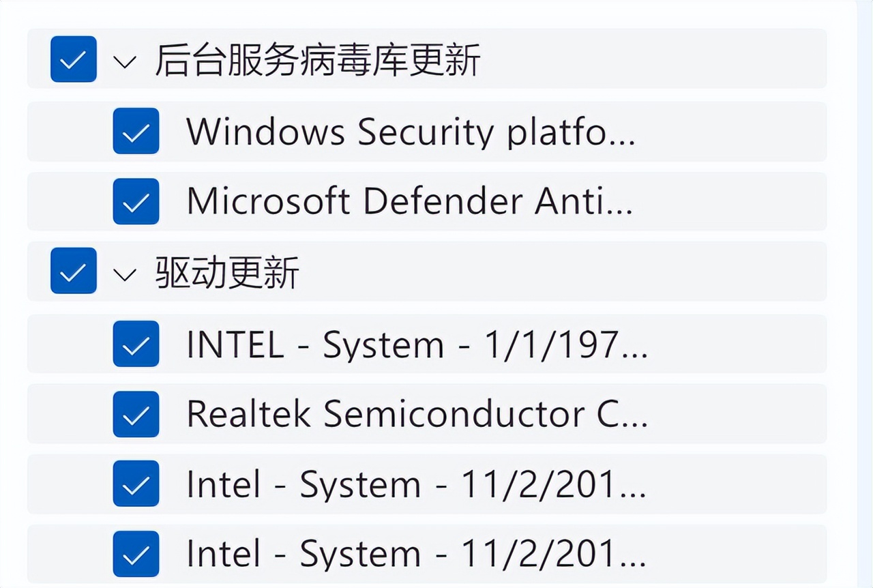Uncheck the first Intel - System - 11/2/201 update
The image size is (873, 588).
(x=136, y=484)
